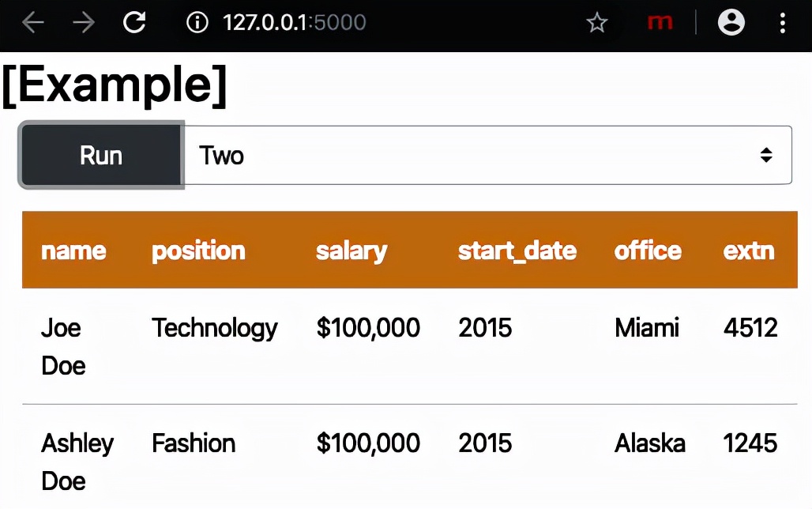Image resolution: width=812 pixels, height=509 pixels.
Task: Click the salary column header
Action: coord(351,251)
